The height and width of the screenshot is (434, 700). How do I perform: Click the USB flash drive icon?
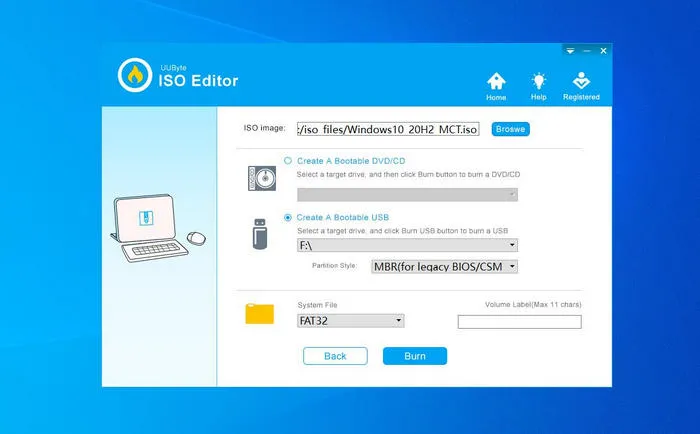pyautogui.click(x=260, y=234)
